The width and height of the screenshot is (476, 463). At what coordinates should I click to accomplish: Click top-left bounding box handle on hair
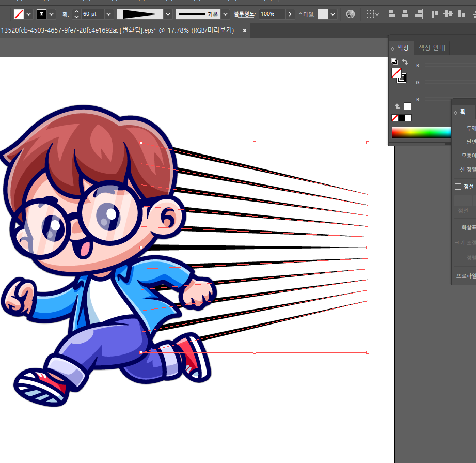141,143
